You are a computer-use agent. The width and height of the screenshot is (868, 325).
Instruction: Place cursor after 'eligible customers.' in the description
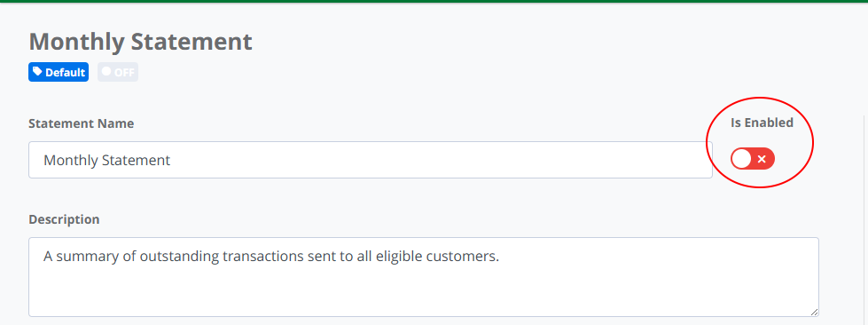pos(500,257)
